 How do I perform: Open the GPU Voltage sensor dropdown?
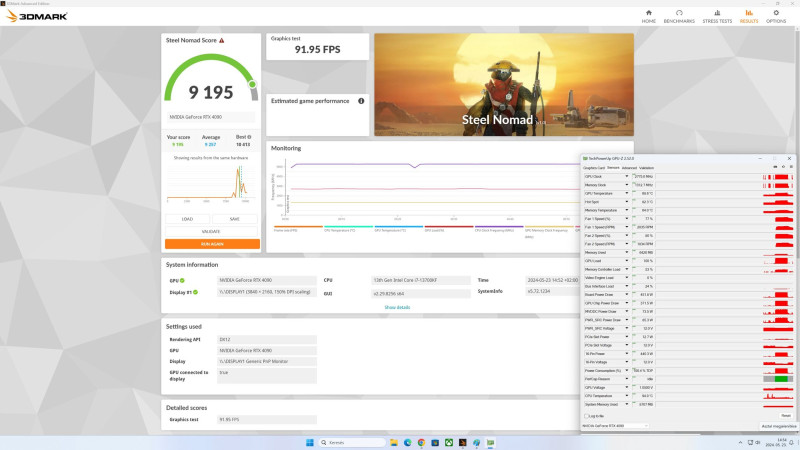tap(627, 388)
